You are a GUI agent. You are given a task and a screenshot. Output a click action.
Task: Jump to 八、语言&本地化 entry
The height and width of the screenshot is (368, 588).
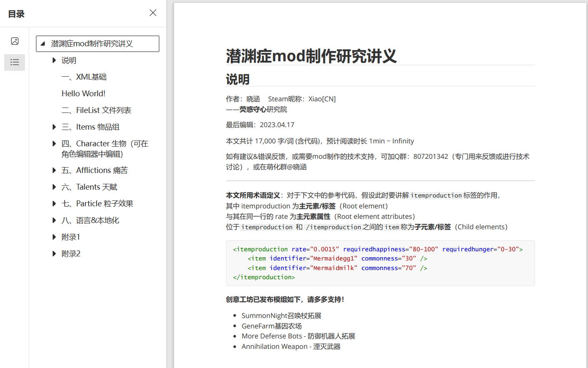tap(90, 220)
